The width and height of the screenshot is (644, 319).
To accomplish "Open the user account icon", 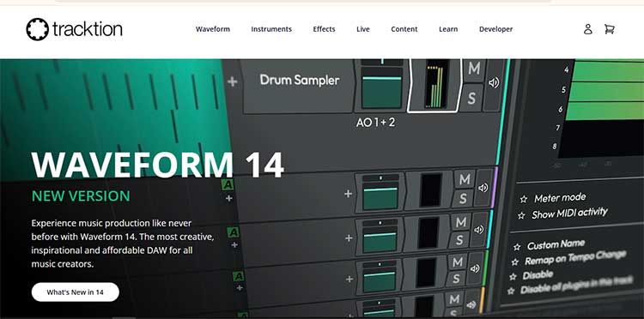I will pyautogui.click(x=587, y=29).
